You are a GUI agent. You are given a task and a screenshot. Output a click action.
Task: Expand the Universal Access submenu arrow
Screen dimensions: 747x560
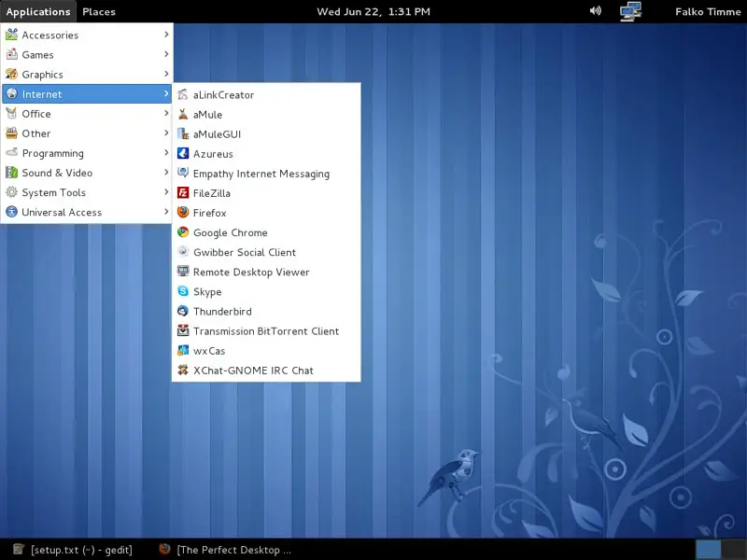(166, 212)
